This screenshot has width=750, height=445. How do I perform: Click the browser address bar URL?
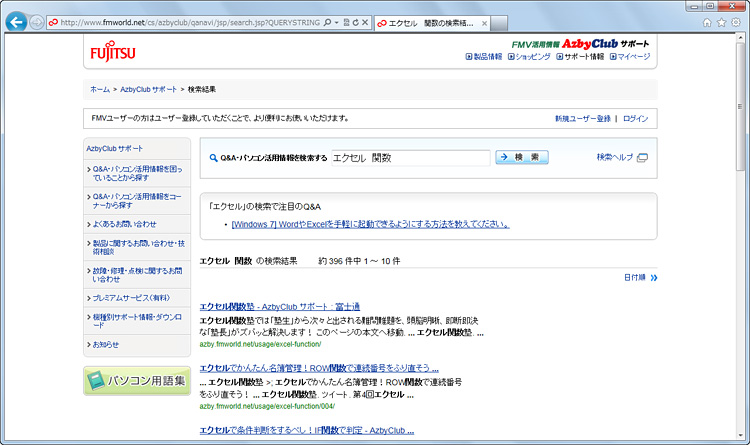click(190, 22)
